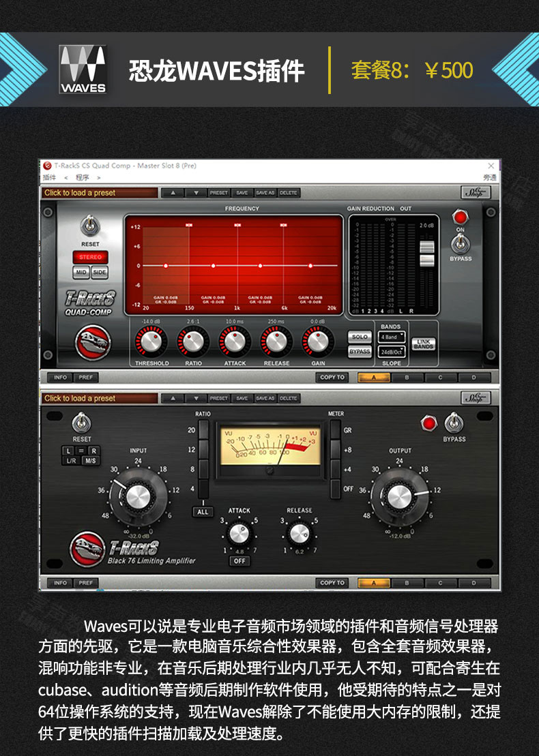The width and height of the screenshot is (539, 756).
Task: Click the Black 76 ATTACK knob
Action: coord(239,534)
